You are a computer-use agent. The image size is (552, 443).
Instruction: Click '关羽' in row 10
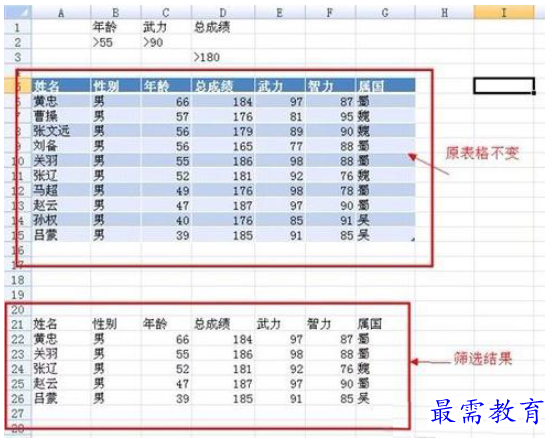61,161
